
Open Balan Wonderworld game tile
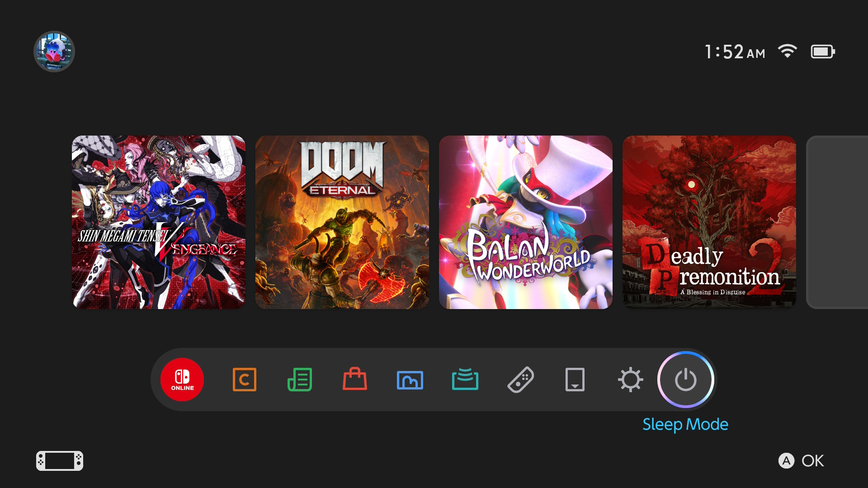coord(526,222)
